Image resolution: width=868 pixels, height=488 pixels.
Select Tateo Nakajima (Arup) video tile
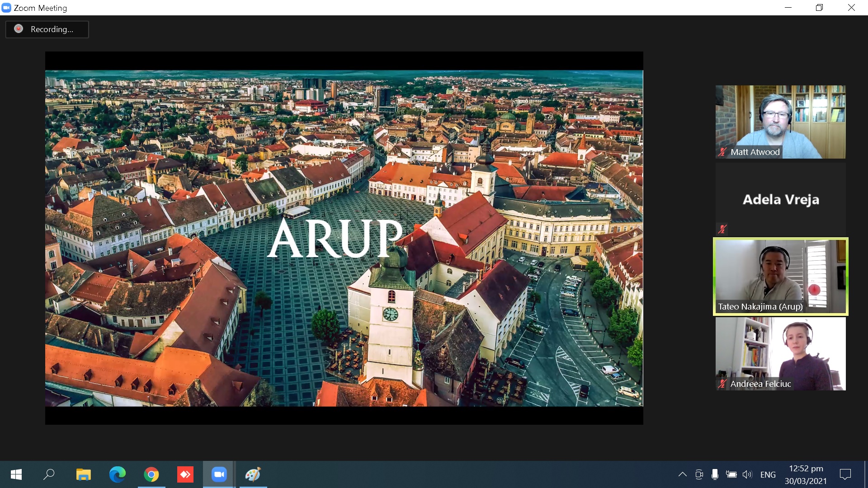780,277
